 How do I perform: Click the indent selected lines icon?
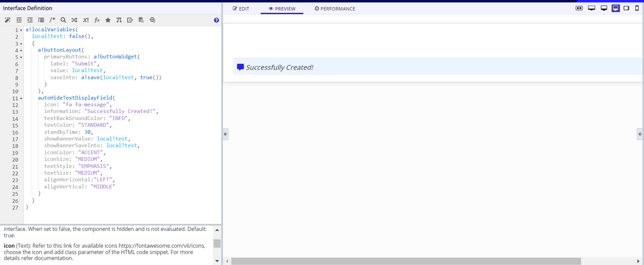point(30,20)
